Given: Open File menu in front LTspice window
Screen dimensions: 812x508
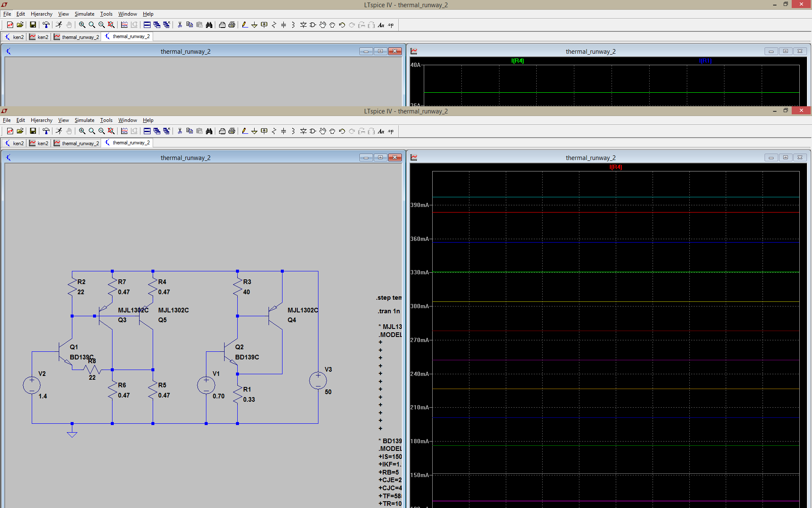Looking at the screenshot, I should [x=7, y=120].
